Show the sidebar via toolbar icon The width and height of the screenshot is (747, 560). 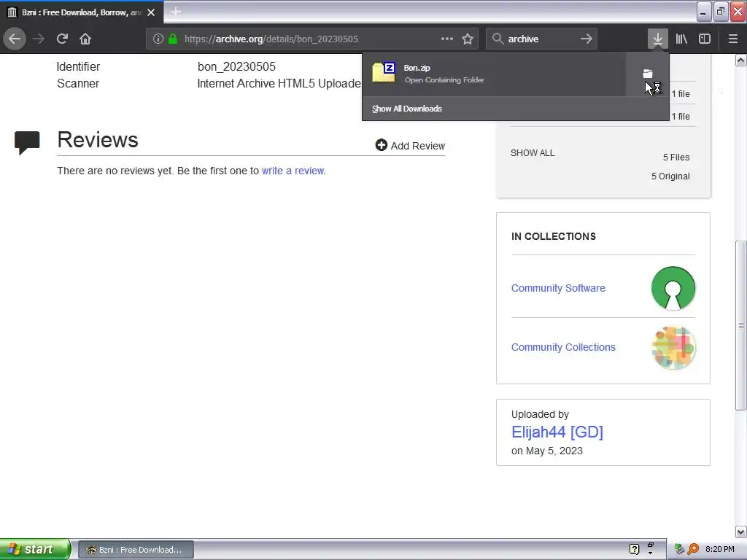coord(704,39)
